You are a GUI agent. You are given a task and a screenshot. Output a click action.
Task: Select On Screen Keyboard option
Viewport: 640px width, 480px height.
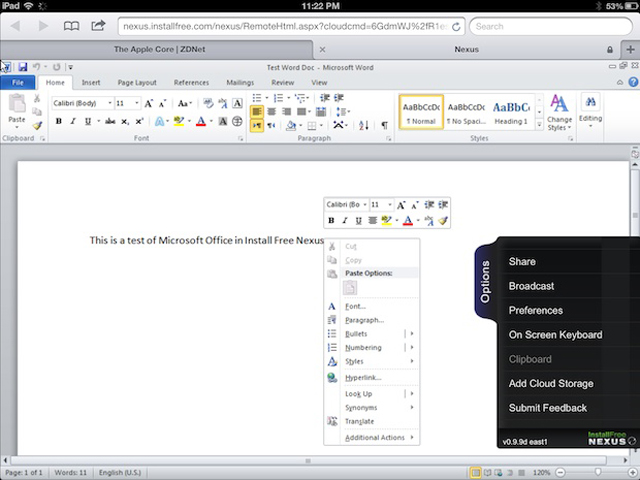[555, 335]
